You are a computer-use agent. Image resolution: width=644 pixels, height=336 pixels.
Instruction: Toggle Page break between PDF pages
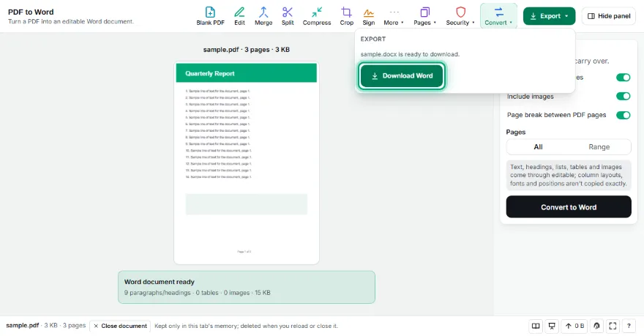point(623,115)
